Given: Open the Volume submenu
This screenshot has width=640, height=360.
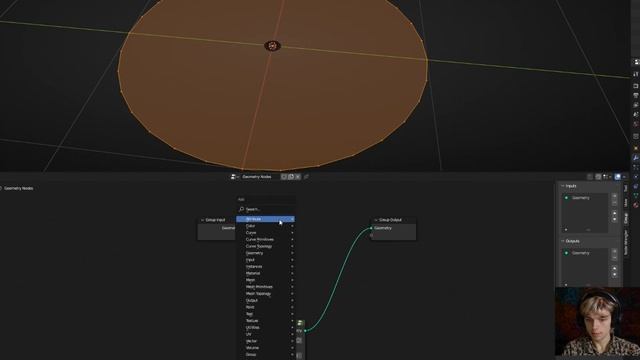Looking at the screenshot, I should tap(265, 348).
